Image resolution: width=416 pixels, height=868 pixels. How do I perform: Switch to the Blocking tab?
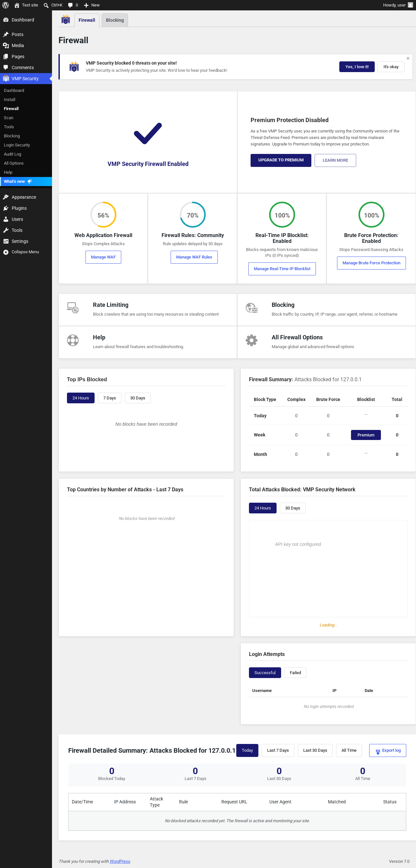point(115,20)
